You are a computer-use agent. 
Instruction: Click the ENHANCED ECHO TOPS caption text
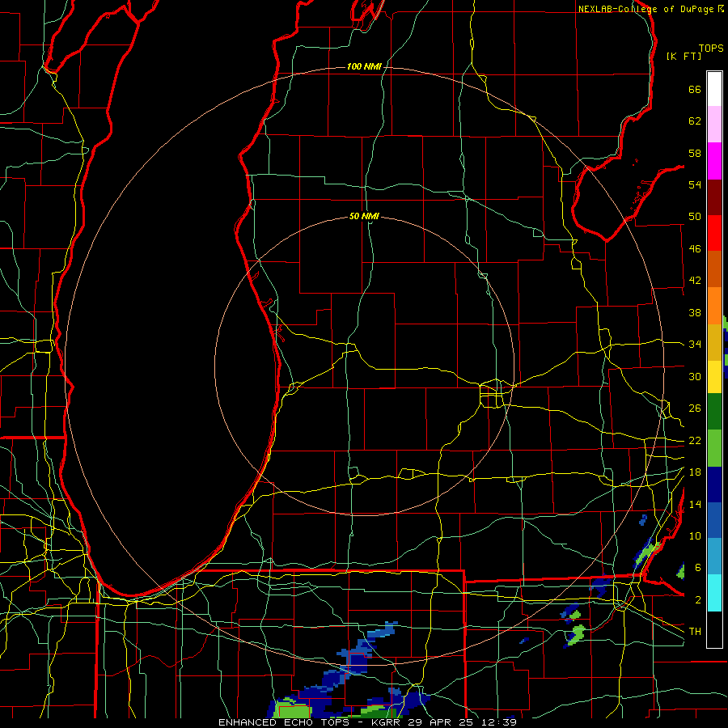coord(284,722)
